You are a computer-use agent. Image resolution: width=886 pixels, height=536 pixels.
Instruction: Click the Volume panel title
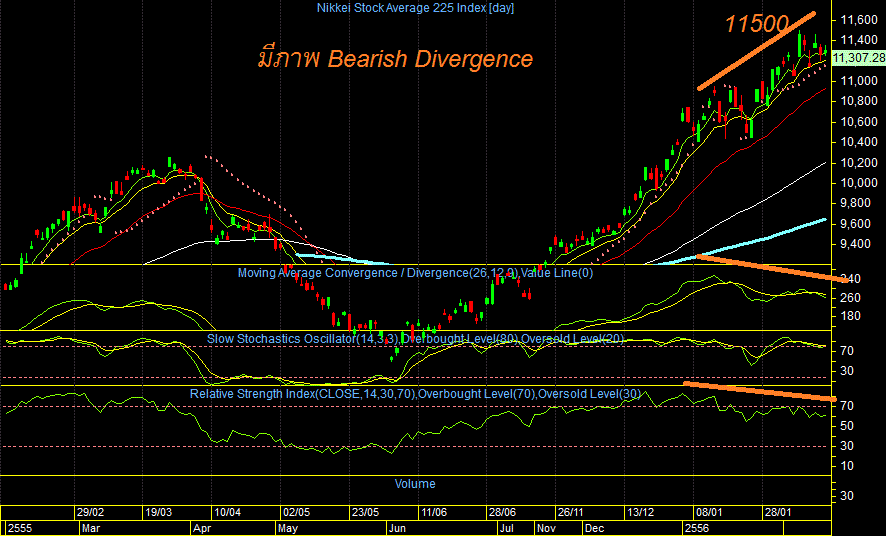tap(415, 484)
